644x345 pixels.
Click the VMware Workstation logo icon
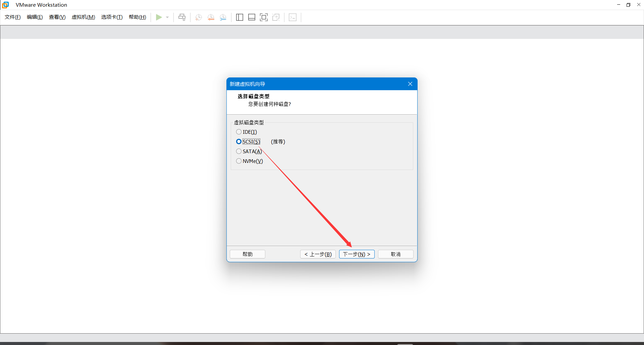pyautogui.click(x=5, y=5)
